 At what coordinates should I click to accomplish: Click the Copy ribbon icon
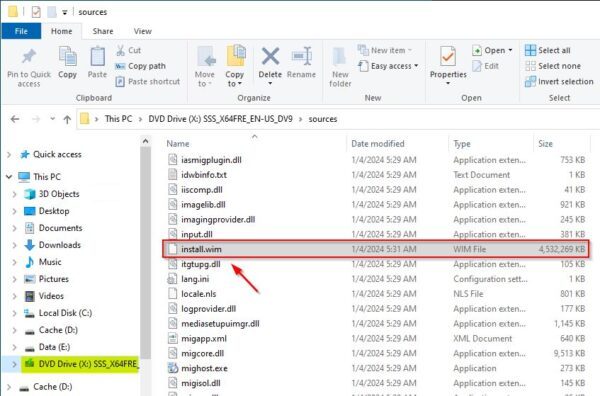67,57
